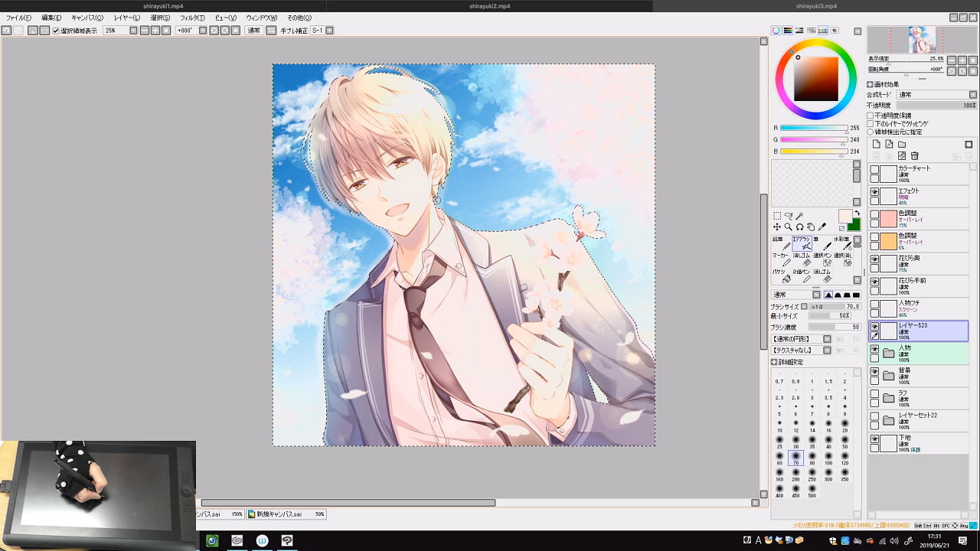Adjust the red R color slider
Screen dimensions: 980x551
tap(813, 129)
